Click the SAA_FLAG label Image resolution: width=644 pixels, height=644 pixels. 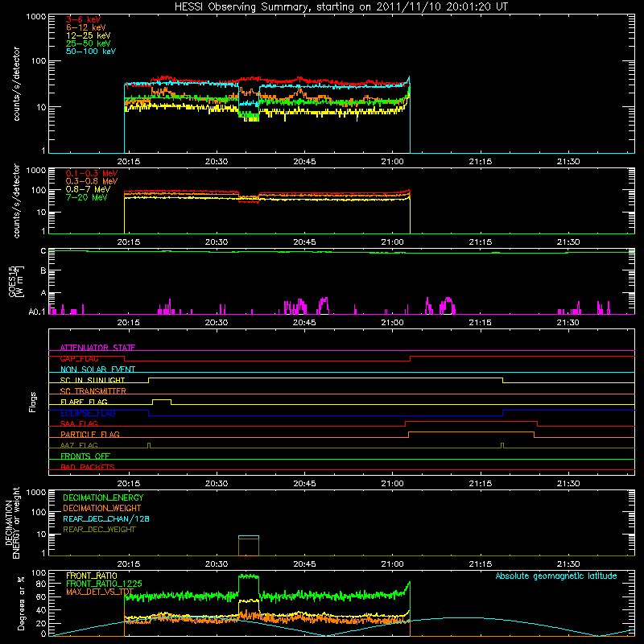click(79, 423)
